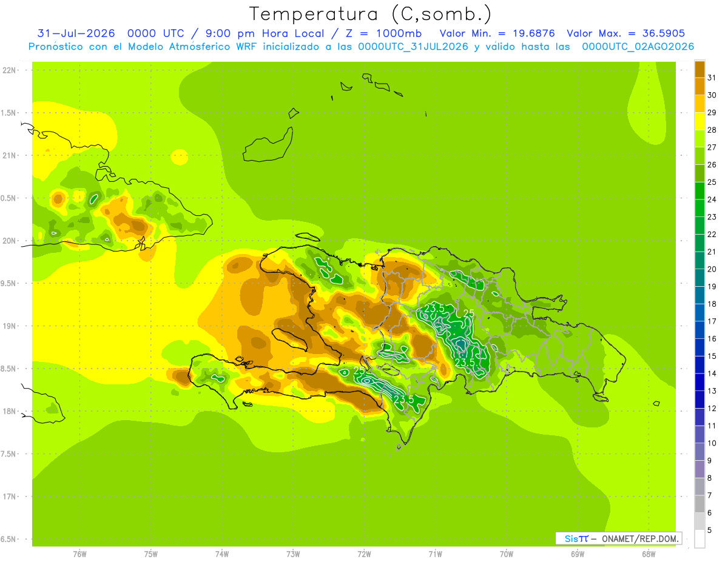Click the title "Temperatura (C,somb.)"
728x562 pixels.
click(x=369, y=14)
